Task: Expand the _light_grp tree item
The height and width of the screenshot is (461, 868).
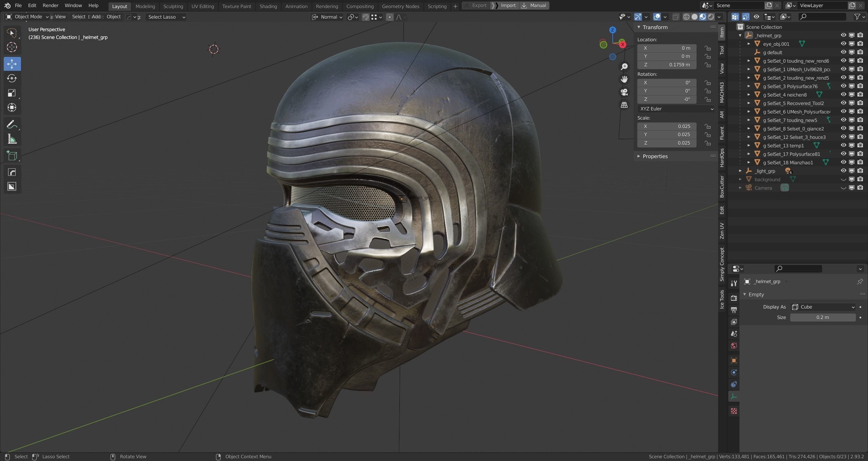Action: click(740, 171)
